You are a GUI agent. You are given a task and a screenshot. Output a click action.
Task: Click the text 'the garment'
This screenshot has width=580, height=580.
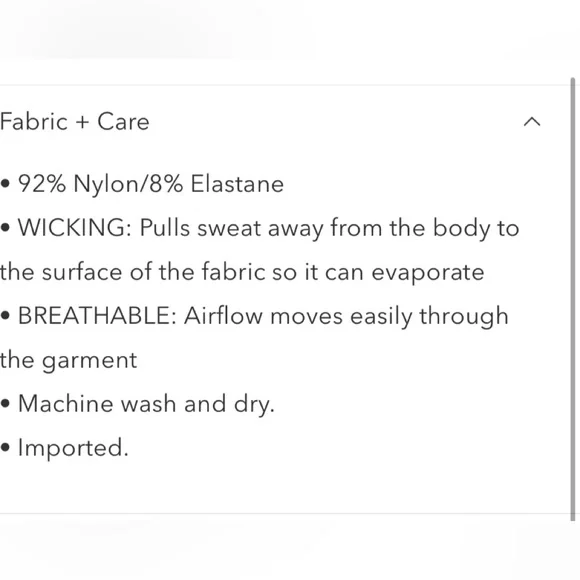tap(68, 361)
